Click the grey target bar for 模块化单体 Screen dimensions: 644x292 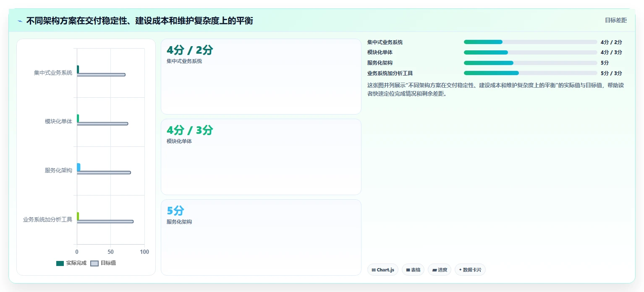coord(102,124)
